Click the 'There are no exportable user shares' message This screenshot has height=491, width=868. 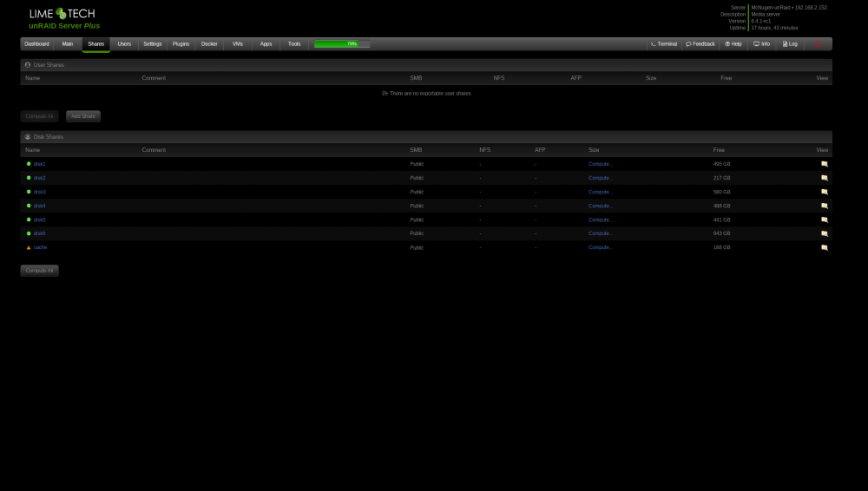[x=426, y=94]
